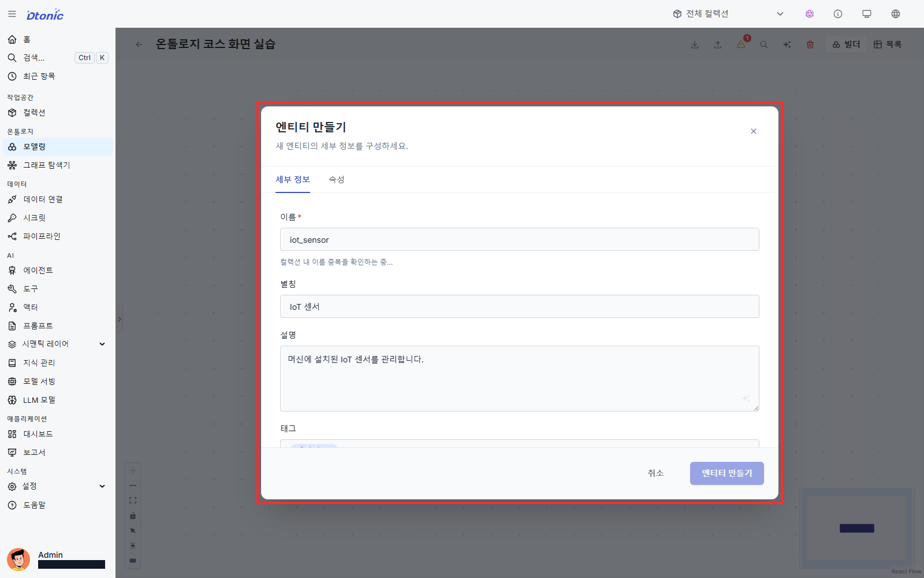Click the magnifier search icon in toolbar
This screenshot has width=924, height=578.
pyautogui.click(x=764, y=45)
